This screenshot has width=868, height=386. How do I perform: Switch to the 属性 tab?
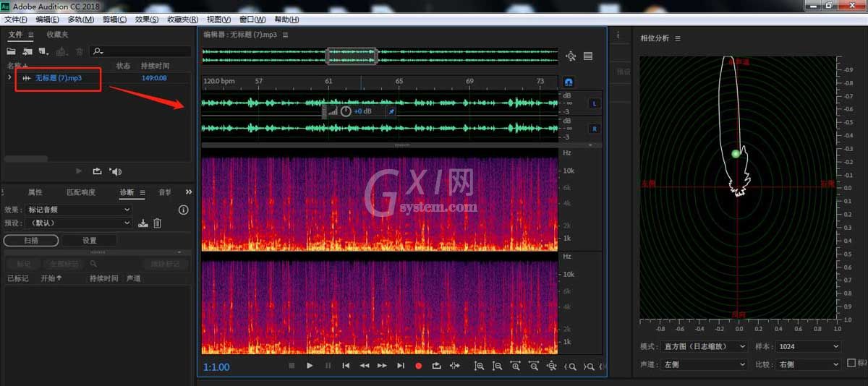pos(35,192)
